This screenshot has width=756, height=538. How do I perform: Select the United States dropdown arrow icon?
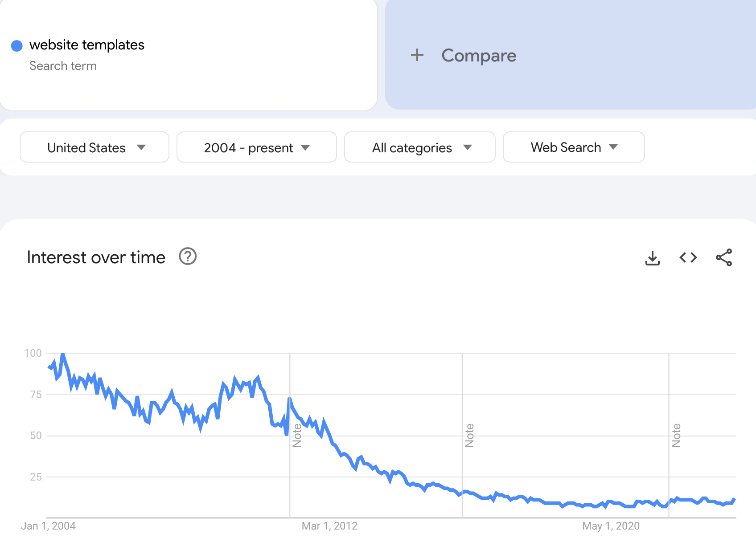141,147
